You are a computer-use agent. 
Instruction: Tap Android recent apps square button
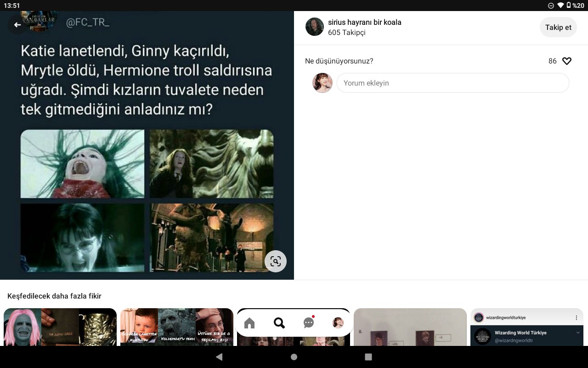368,357
